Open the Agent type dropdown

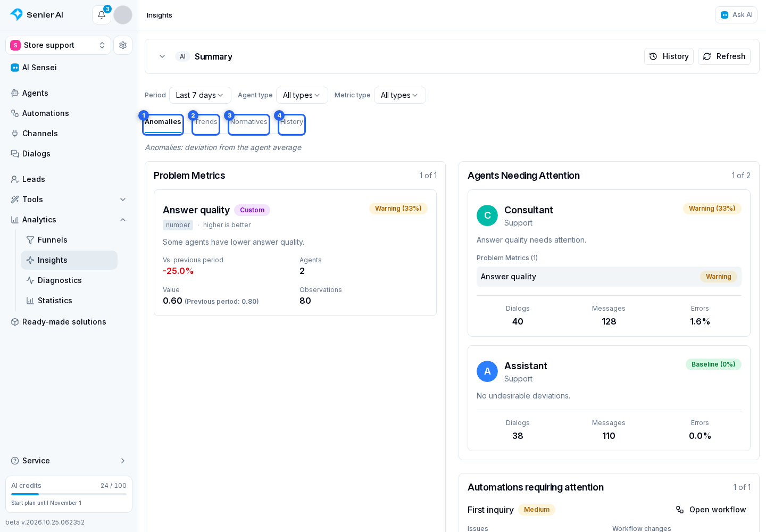point(302,95)
